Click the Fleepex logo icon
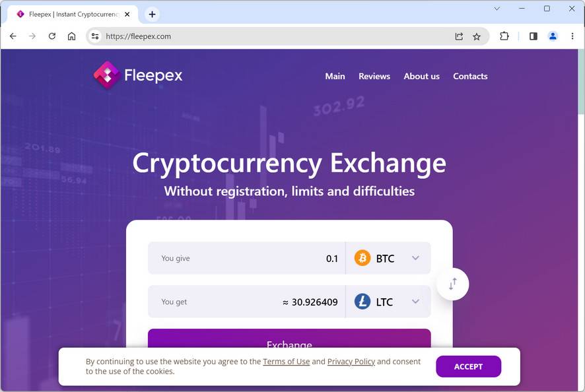This screenshot has width=585, height=392. [x=106, y=75]
